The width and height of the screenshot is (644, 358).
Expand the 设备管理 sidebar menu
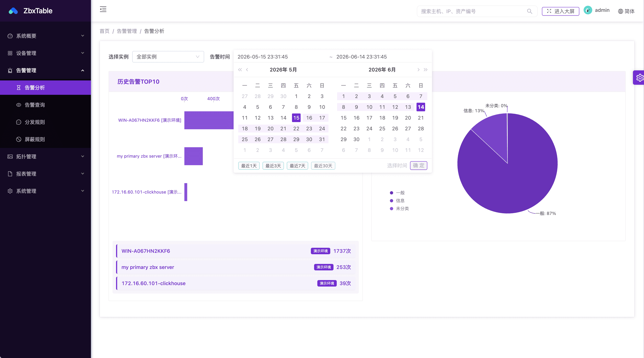45,53
